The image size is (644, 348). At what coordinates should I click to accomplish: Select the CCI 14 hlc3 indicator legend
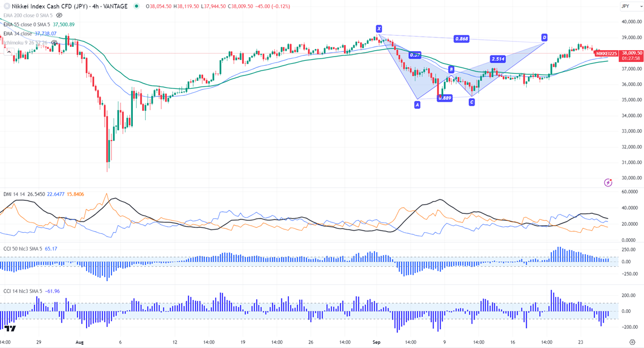(23, 291)
